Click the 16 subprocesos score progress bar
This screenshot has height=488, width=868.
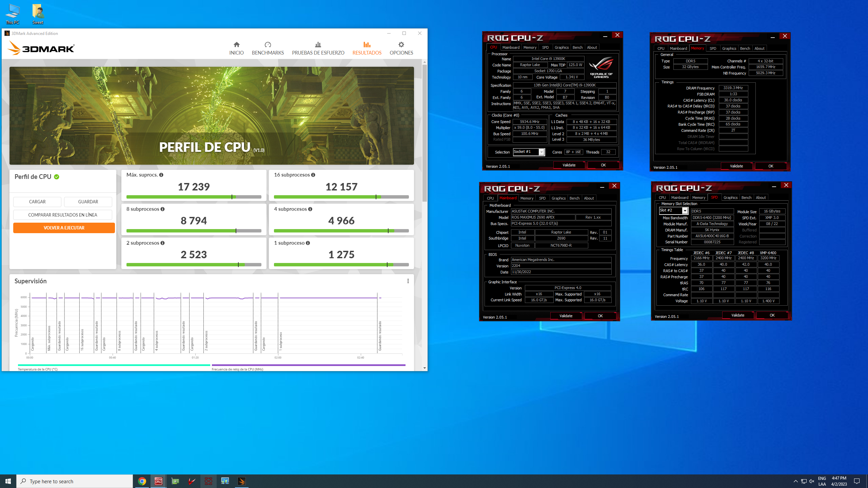pos(341,197)
